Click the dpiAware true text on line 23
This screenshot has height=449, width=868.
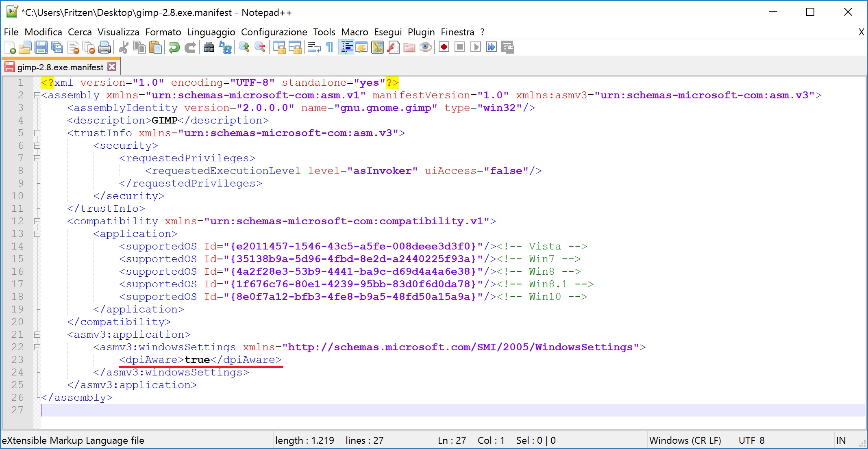[x=200, y=360]
